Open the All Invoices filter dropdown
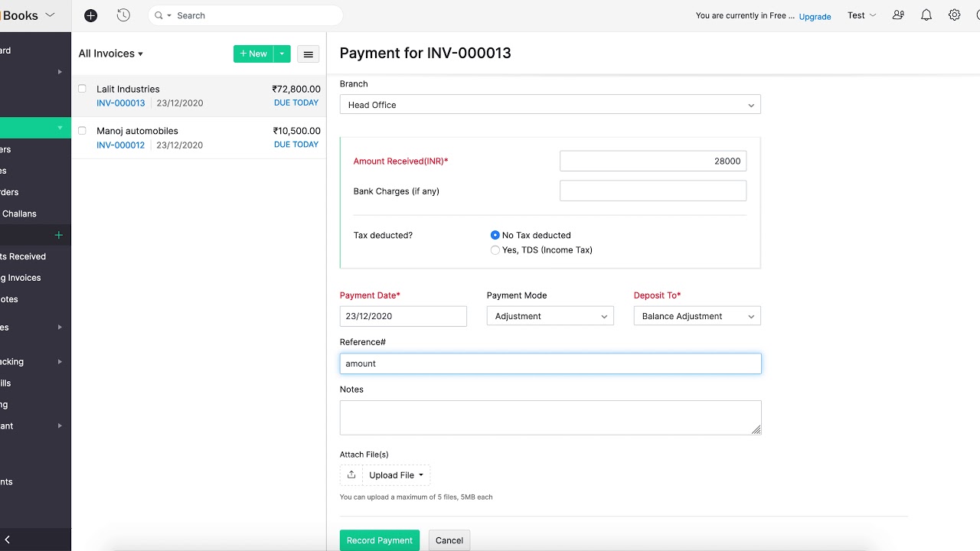The height and width of the screenshot is (551, 980). pyautogui.click(x=111, y=54)
